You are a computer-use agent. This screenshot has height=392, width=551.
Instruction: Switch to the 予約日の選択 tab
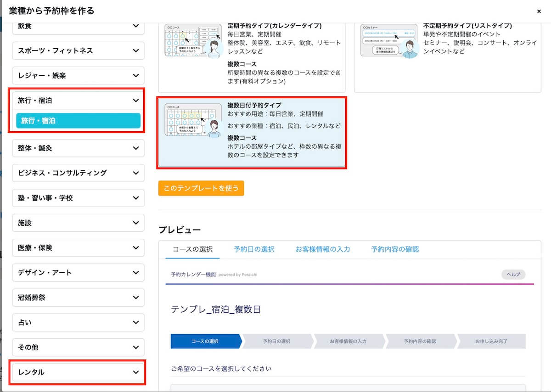coord(254,249)
